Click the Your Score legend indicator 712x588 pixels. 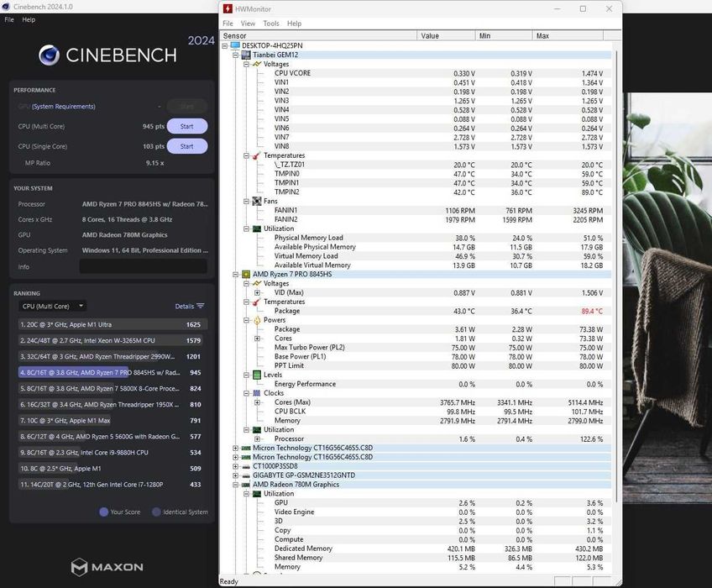point(103,512)
